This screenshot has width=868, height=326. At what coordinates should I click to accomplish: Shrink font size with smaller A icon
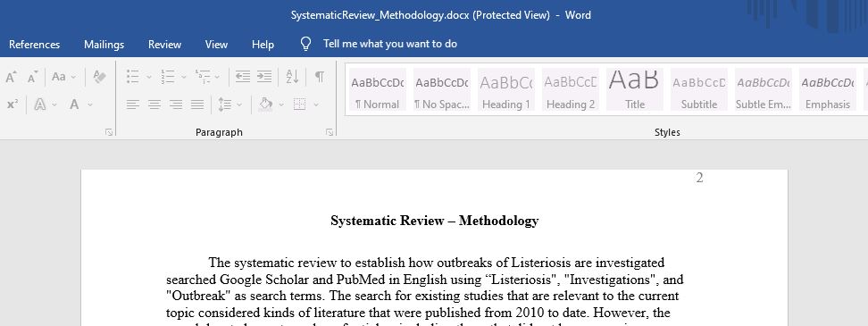33,77
